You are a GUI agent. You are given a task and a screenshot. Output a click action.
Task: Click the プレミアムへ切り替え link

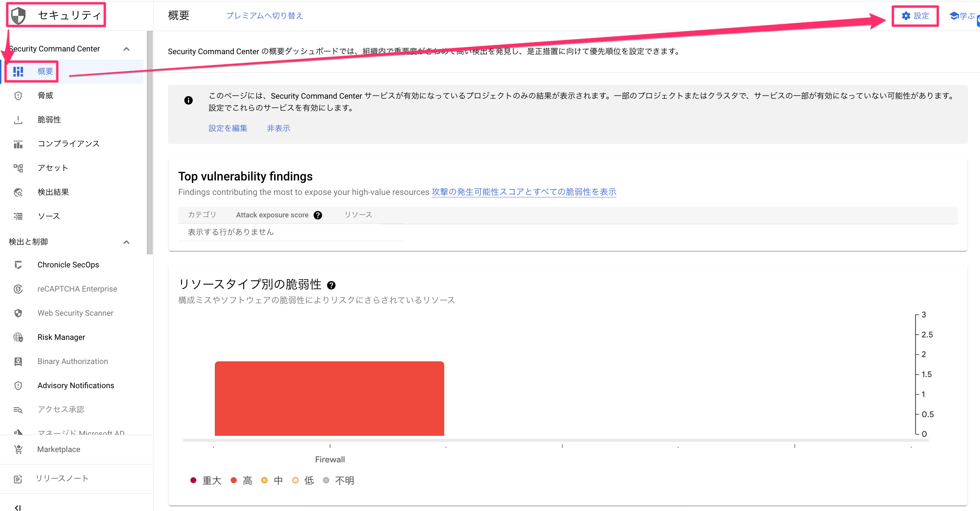tap(264, 16)
